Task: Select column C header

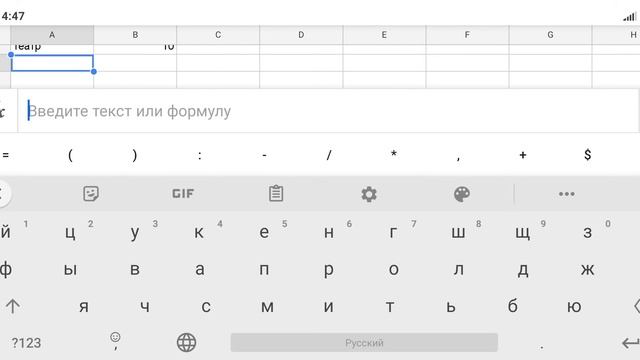Action: [x=218, y=35]
